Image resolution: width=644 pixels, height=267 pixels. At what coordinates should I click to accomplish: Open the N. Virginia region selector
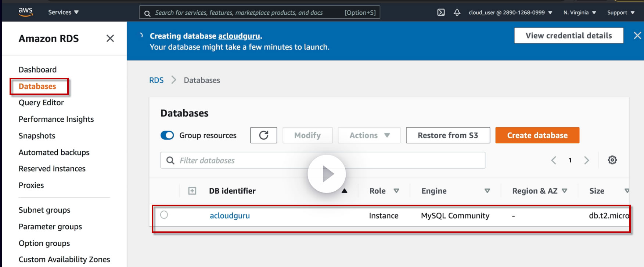point(580,12)
